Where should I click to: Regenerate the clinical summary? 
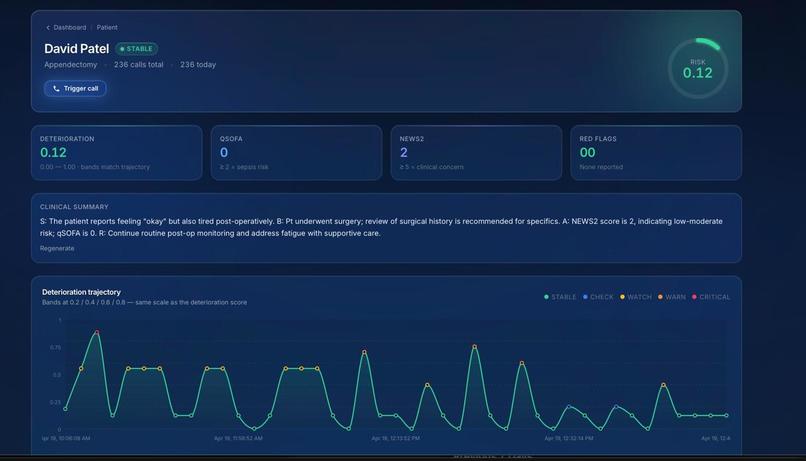(x=57, y=248)
